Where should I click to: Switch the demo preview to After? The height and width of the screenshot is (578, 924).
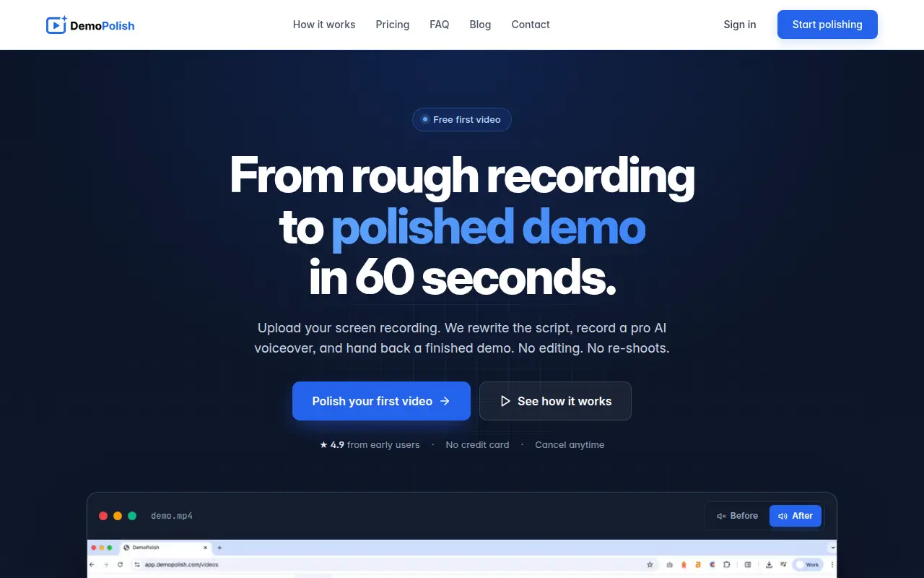tap(796, 516)
